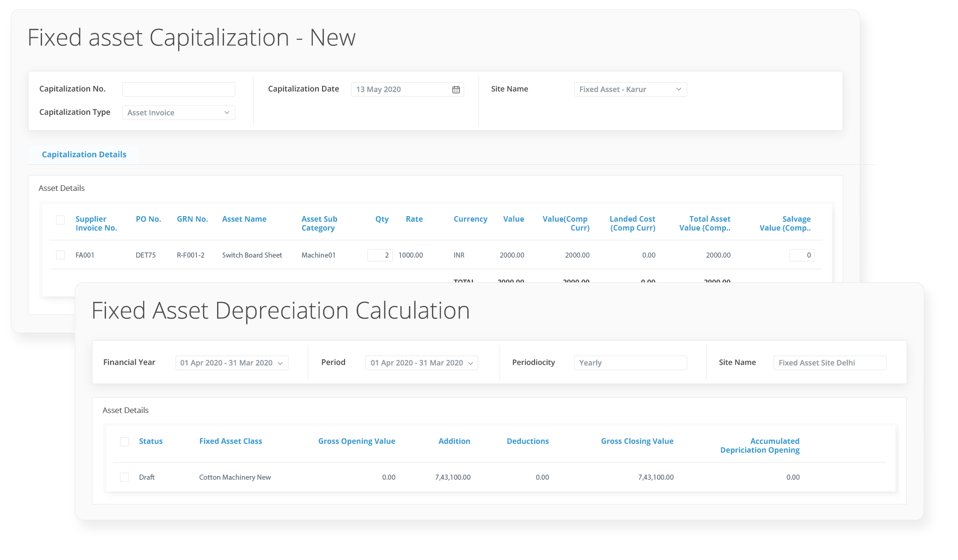Viewport: 958px width, 560px height.
Task: Click the Capitalization Details section header
Action: click(84, 154)
